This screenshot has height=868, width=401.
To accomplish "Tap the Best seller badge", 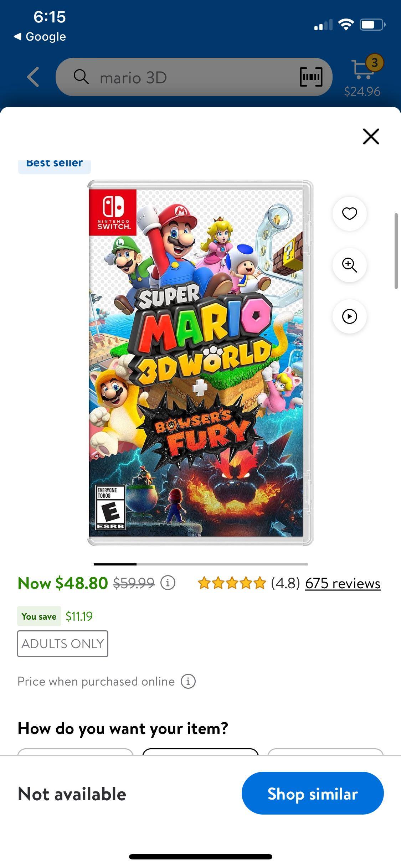I will pos(54,164).
